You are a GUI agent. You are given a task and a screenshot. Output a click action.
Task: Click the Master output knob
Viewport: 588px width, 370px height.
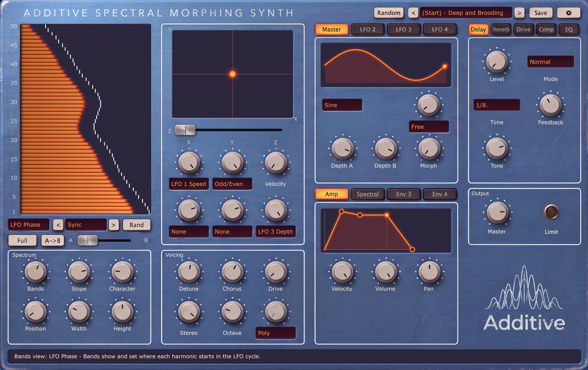(498, 212)
